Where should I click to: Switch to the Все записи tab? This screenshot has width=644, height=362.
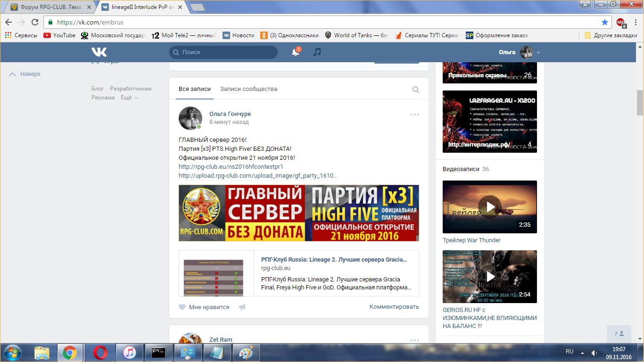(195, 89)
